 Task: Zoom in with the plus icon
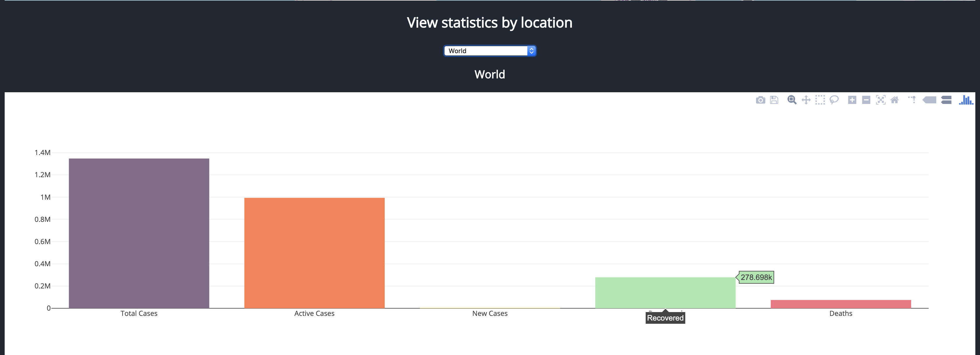852,100
